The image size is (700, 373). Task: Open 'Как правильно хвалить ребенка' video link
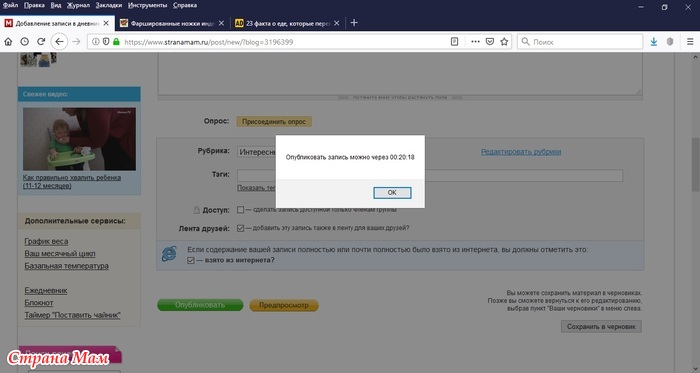tap(71, 182)
